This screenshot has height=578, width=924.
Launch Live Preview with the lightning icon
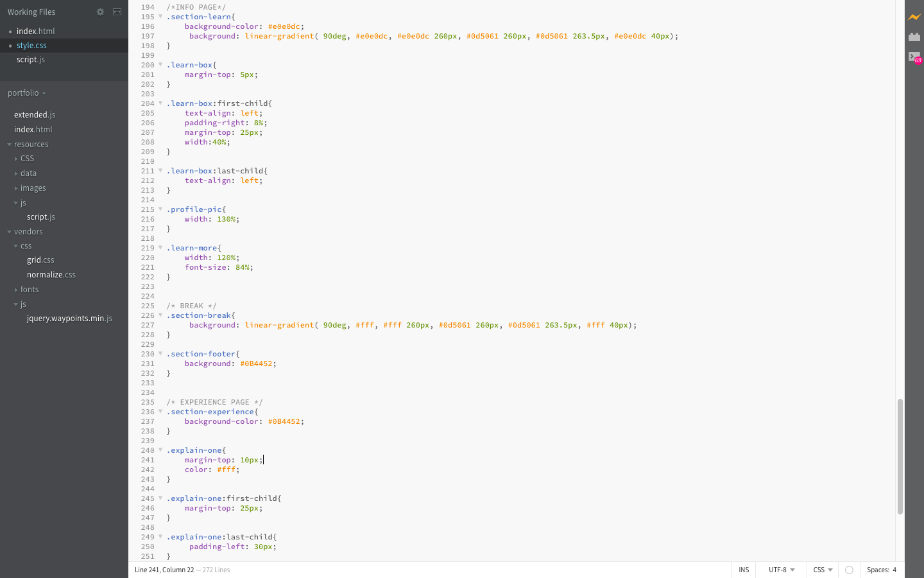tap(914, 18)
